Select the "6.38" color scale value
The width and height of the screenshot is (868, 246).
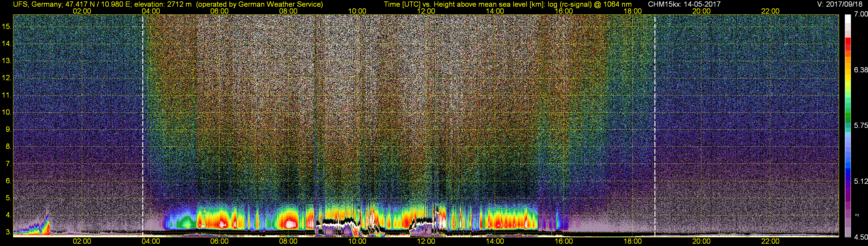(861, 70)
